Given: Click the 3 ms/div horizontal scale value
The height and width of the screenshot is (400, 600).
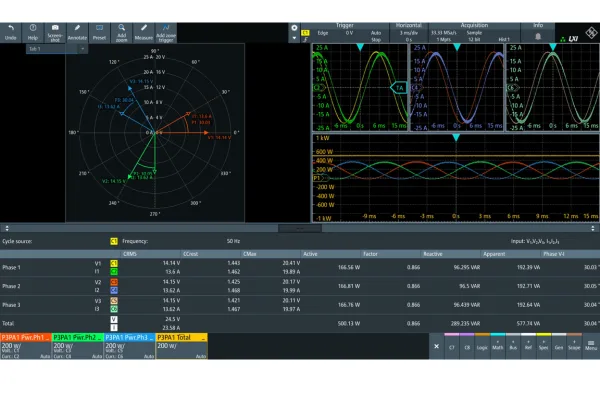Looking at the screenshot, I should click(x=408, y=33).
